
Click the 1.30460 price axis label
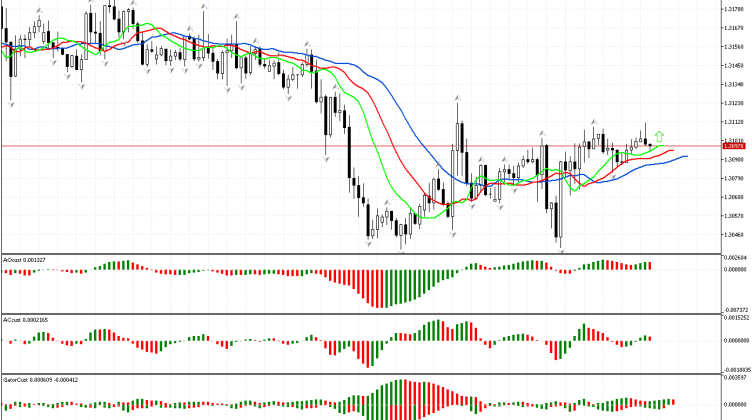click(x=735, y=235)
